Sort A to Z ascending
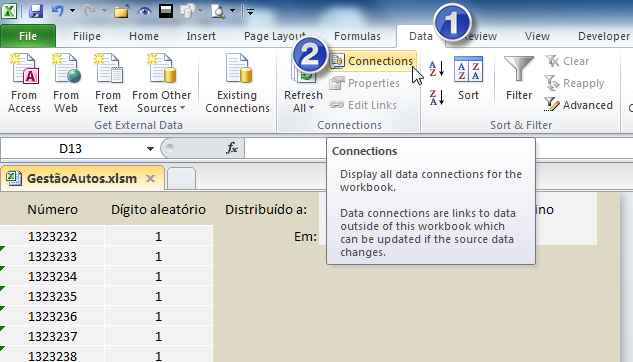 436,69
